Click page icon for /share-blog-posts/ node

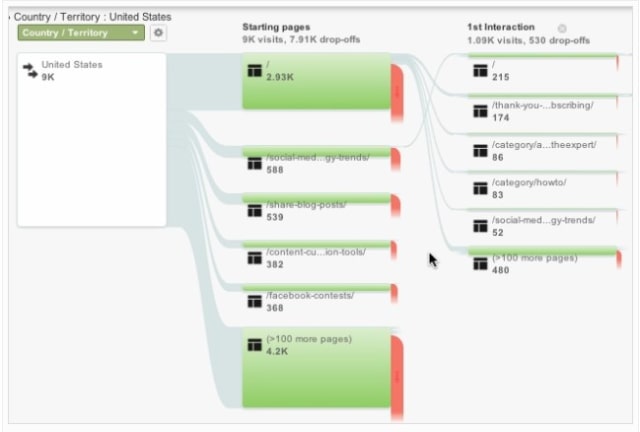point(254,211)
